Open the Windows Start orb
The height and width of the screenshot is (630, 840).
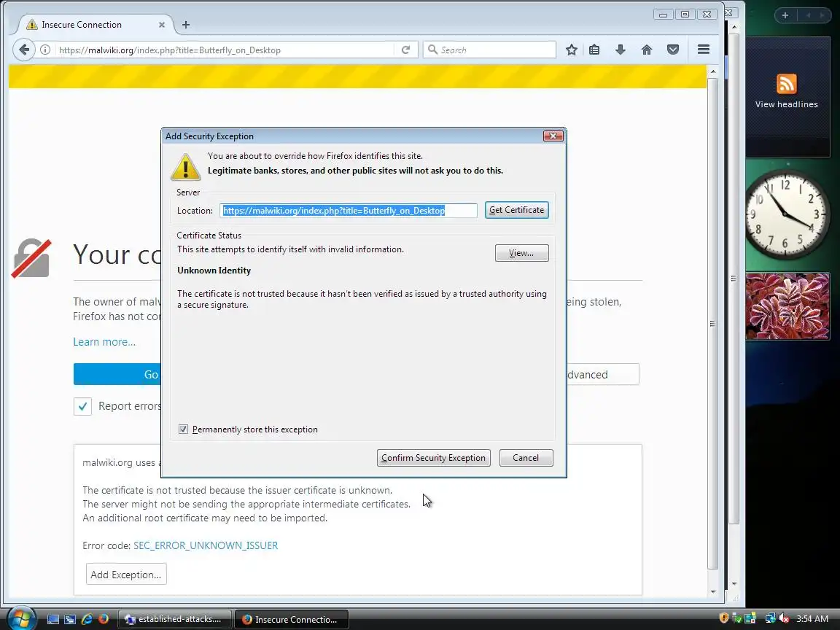(x=22, y=618)
